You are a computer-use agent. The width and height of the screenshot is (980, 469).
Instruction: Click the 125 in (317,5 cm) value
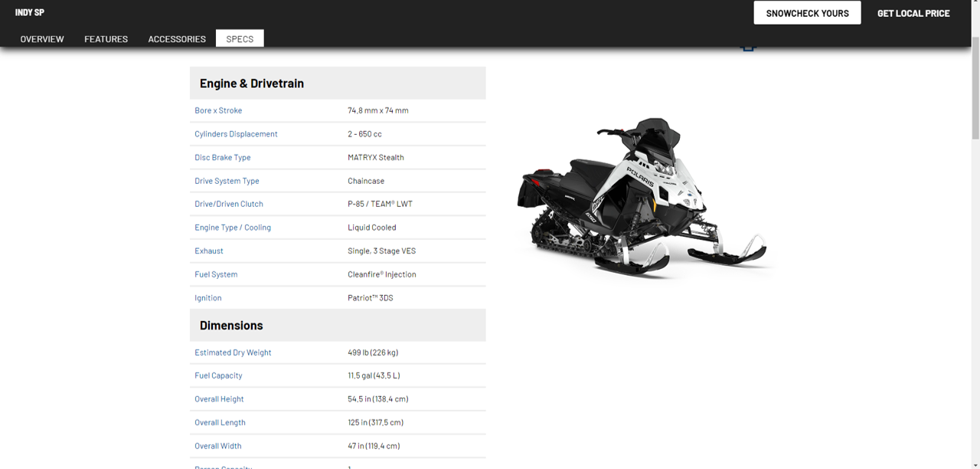click(375, 422)
